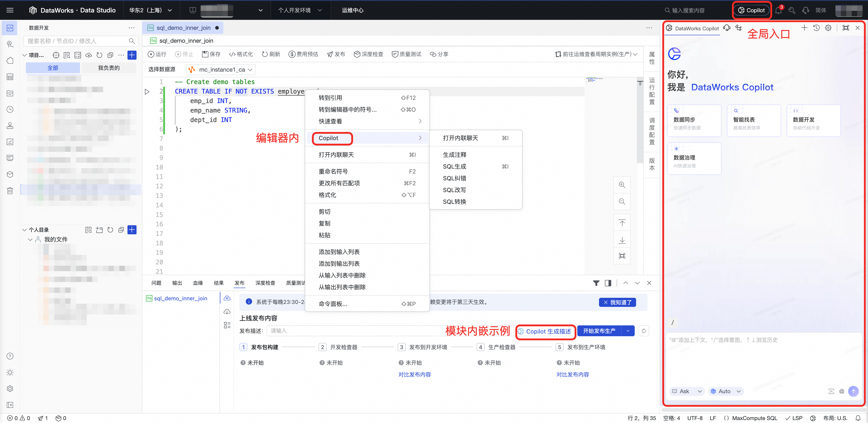Select the 全部 filter toggle
The width and height of the screenshot is (868, 423).
point(53,68)
